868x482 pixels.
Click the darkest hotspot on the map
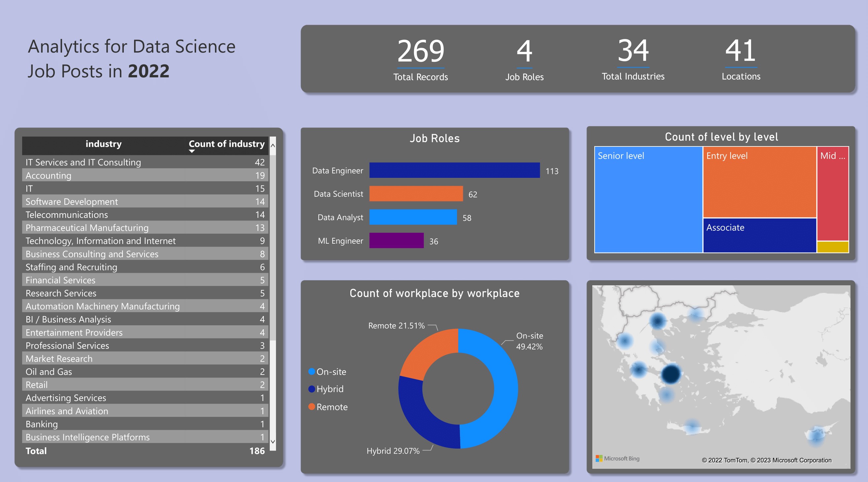pos(671,374)
